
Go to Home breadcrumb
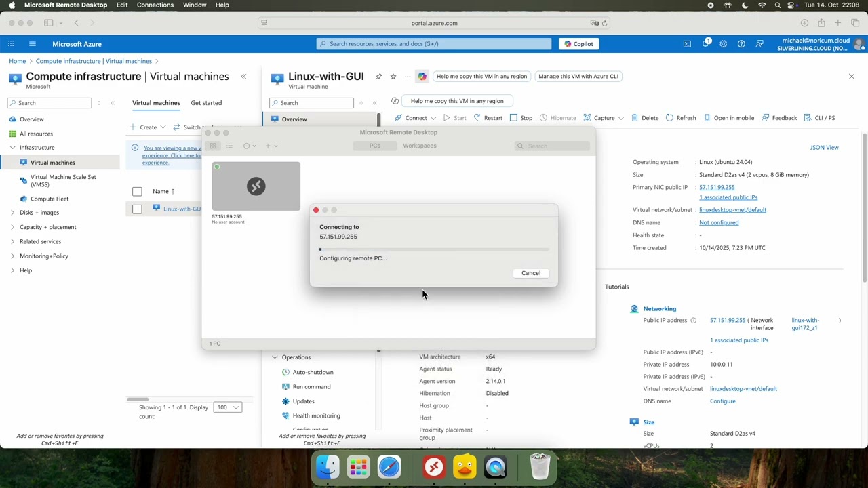(17, 61)
